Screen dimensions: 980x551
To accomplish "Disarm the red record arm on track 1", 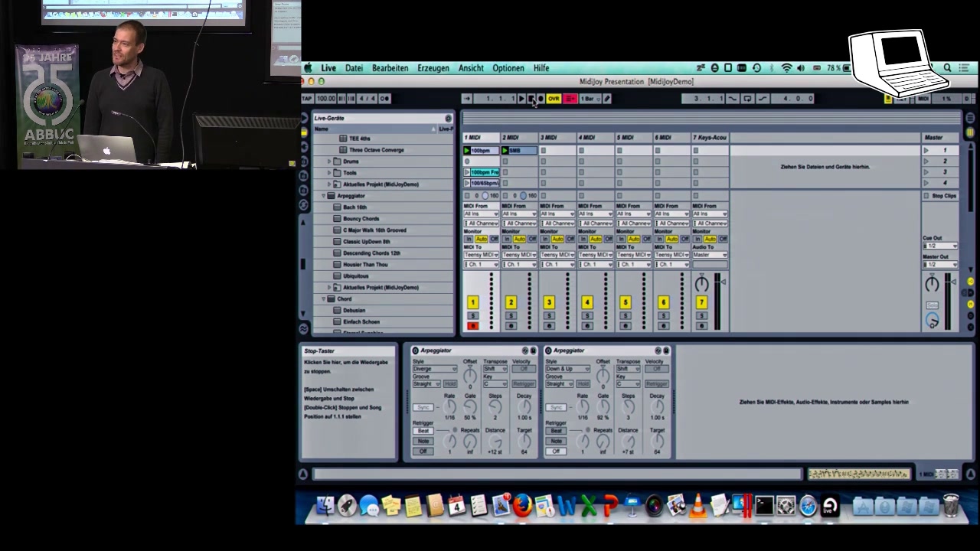I will pyautogui.click(x=473, y=326).
